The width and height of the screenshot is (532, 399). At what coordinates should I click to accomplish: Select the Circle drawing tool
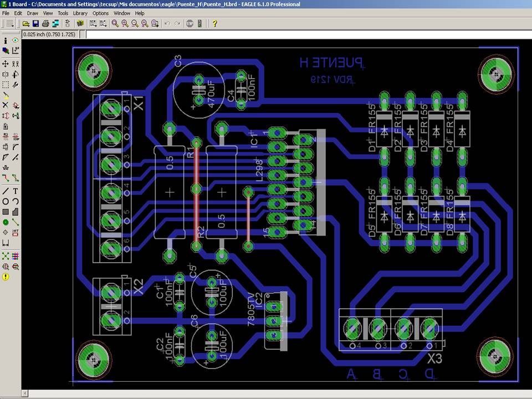(x=6, y=202)
